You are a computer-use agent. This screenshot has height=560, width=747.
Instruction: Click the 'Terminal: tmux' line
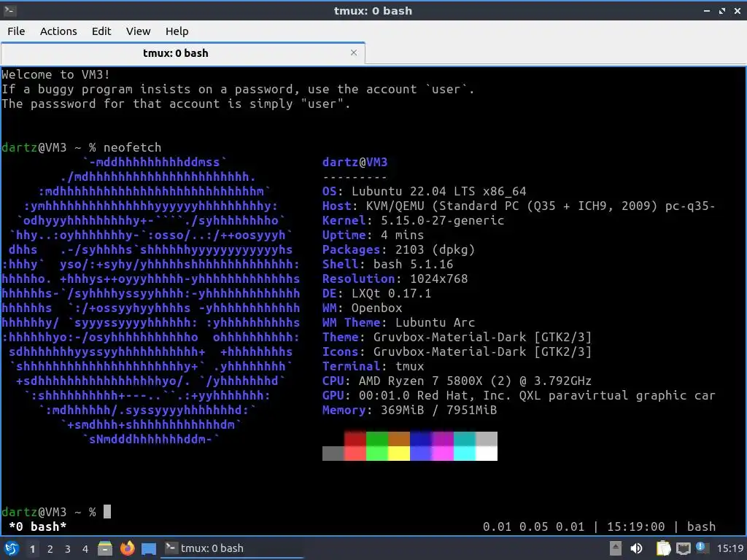(x=373, y=366)
